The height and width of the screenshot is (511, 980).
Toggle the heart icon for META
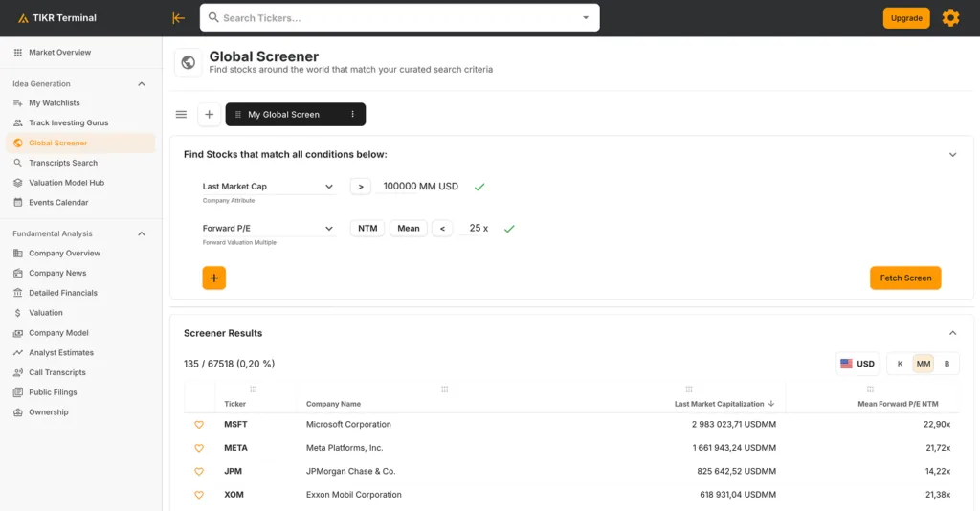pos(199,448)
